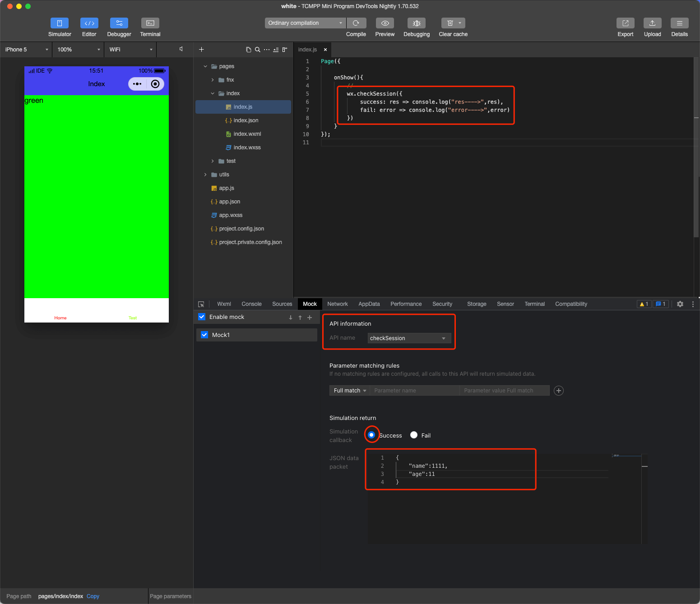Click the Compile refresh icon
The image size is (700, 604).
[x=356, y=23]
